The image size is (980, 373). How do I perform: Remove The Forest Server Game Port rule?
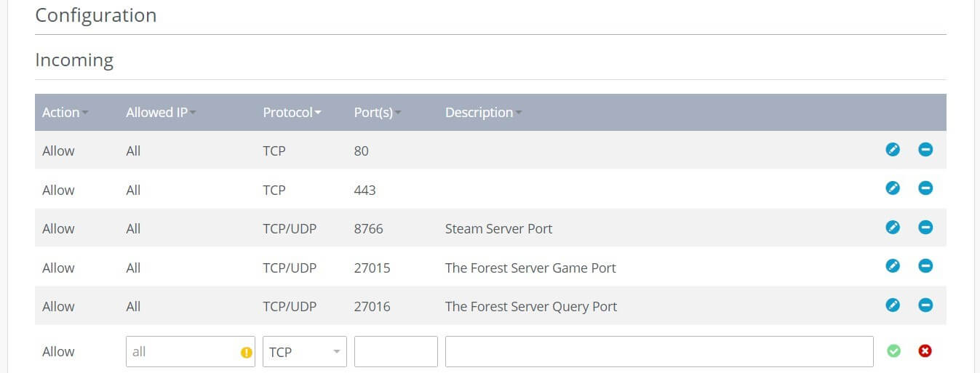click(x=925, y=266)
